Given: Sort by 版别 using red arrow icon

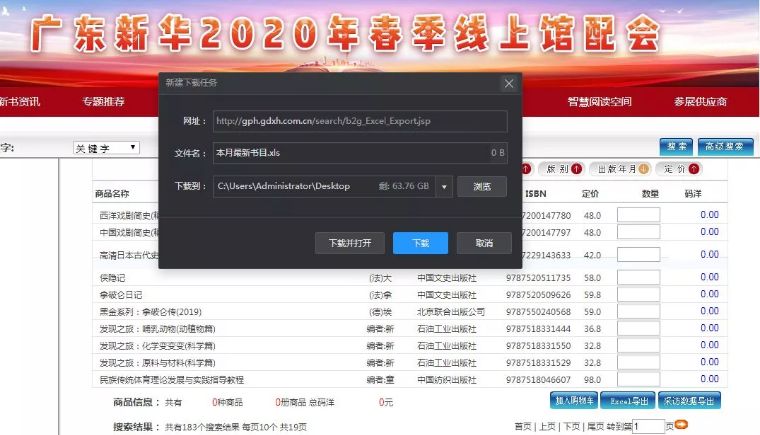Looking at the screenshot, I should (x=576, y=169).
